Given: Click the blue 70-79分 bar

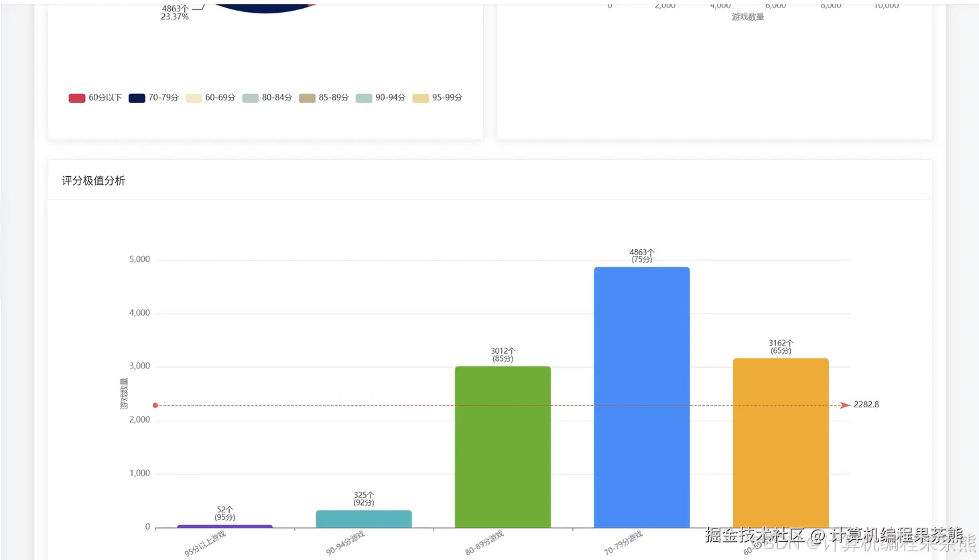Looking at the screenshot, I should pyautogui.click(x=642, y=397).
